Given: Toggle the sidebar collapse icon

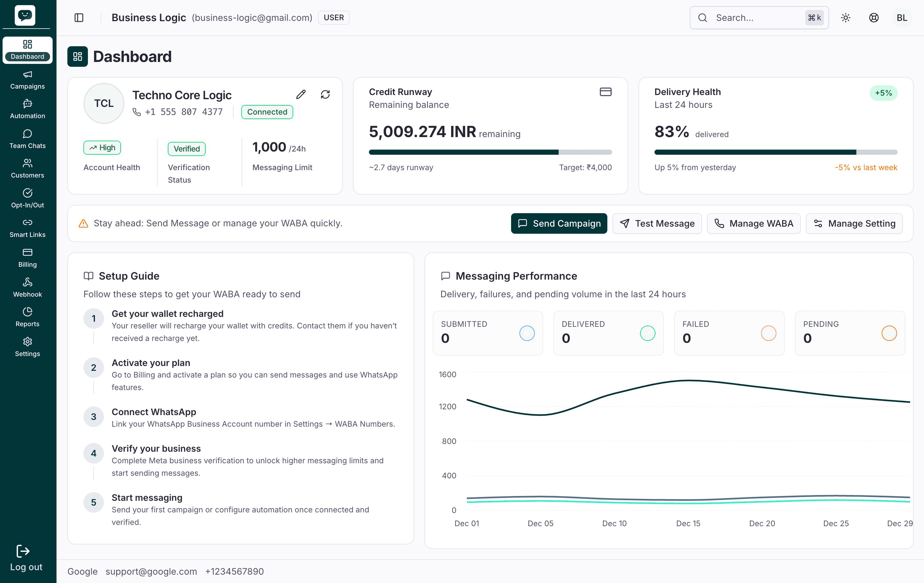Looking at the screenshot, I should (79, 18).
